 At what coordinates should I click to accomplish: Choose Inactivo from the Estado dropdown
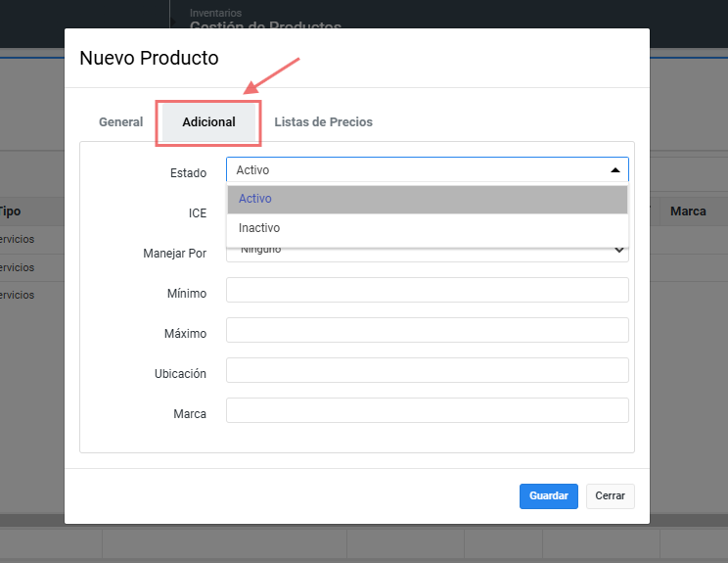(x=427, y=228)
